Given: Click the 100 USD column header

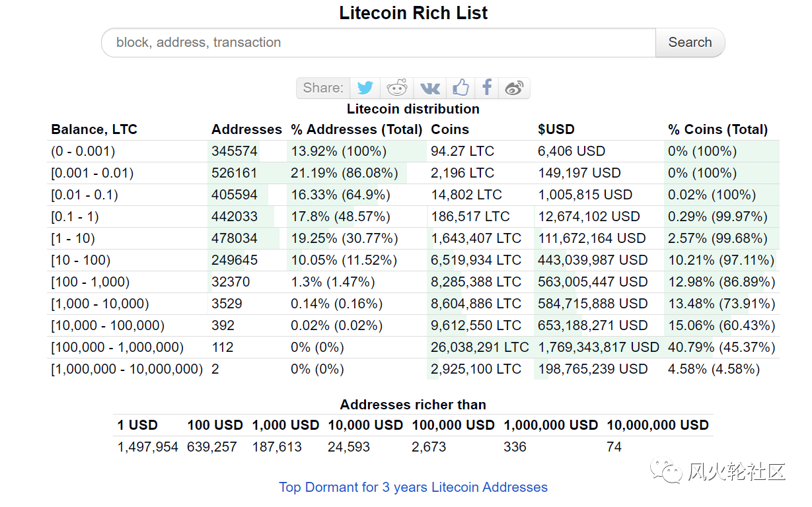Looking at the screenshot, I should [x=215, y=425].
